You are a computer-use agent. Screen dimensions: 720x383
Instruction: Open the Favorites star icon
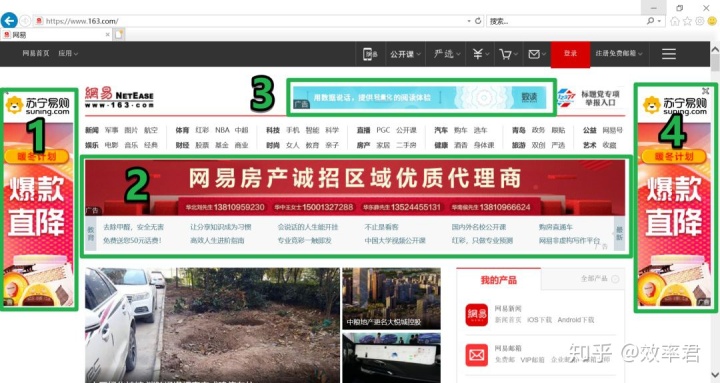(x=687, y=21)
